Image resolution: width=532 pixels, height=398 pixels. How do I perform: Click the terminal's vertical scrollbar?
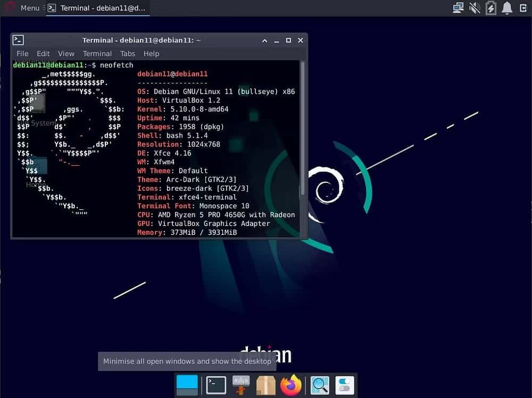[x=303, y=128]
